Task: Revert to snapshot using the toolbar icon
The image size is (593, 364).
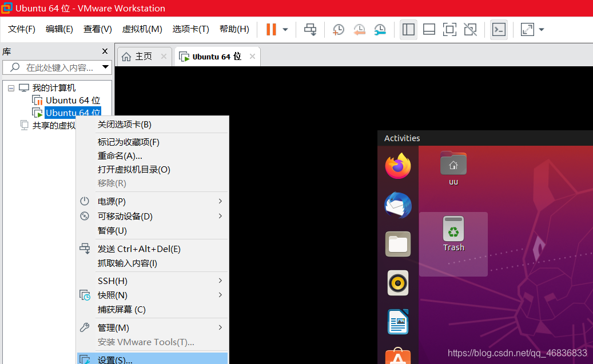Action: [359, 30]
